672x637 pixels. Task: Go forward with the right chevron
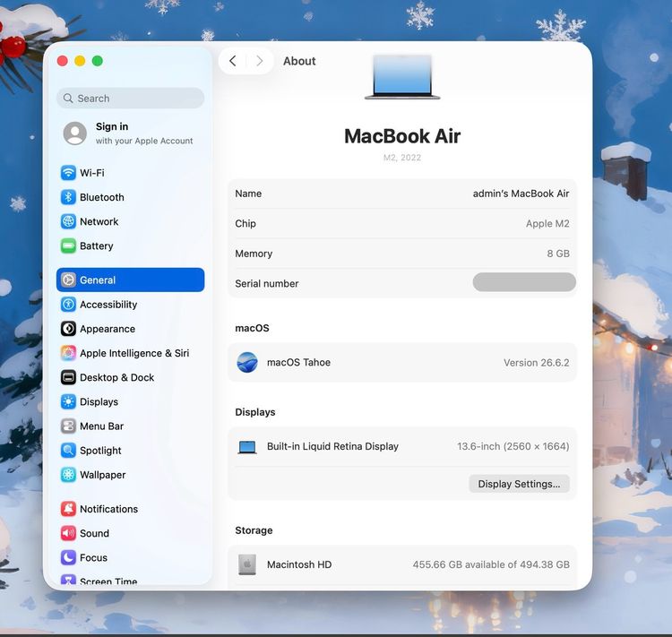pos(259,61)
